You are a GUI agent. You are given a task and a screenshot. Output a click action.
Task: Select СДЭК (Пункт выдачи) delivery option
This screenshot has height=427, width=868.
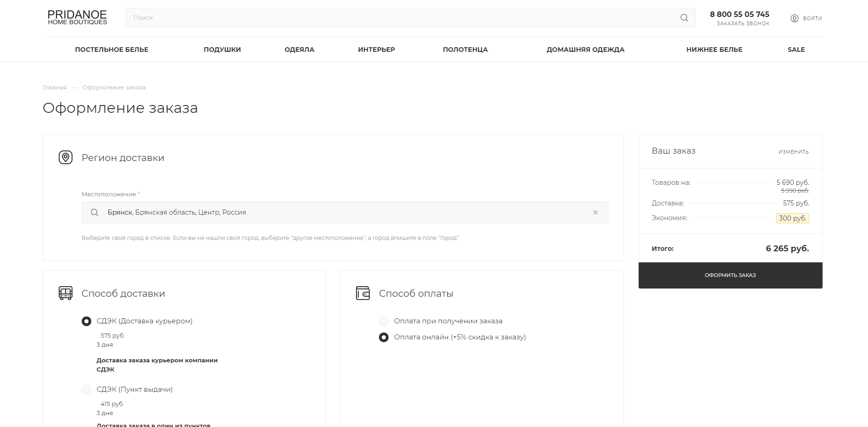coord(86,389)
